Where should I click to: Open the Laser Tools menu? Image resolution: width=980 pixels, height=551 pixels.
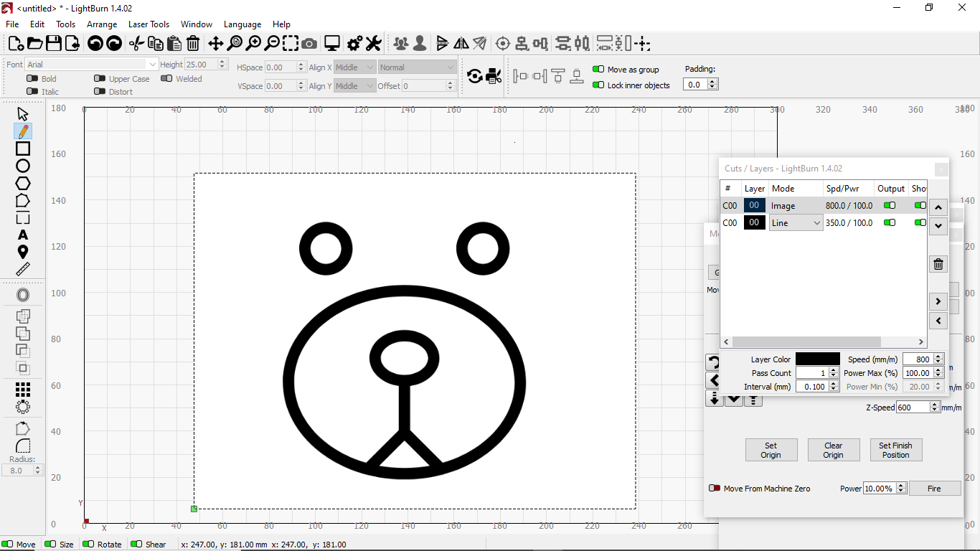pos(149,24)
